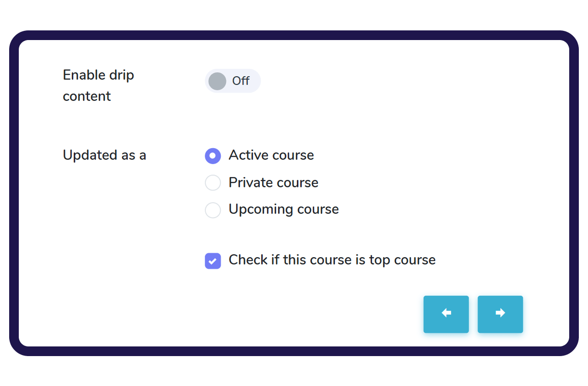Click the "Active course" label text

tap(271, 155)
